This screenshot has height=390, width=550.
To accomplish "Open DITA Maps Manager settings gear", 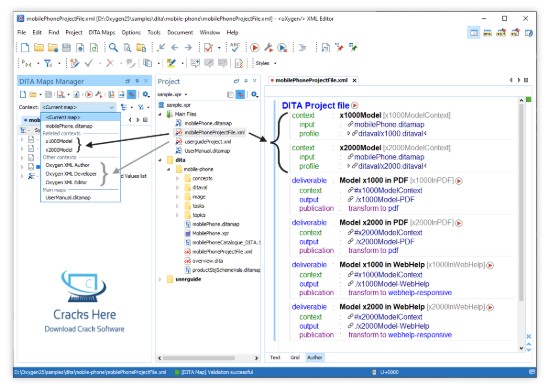I will 146,94.
